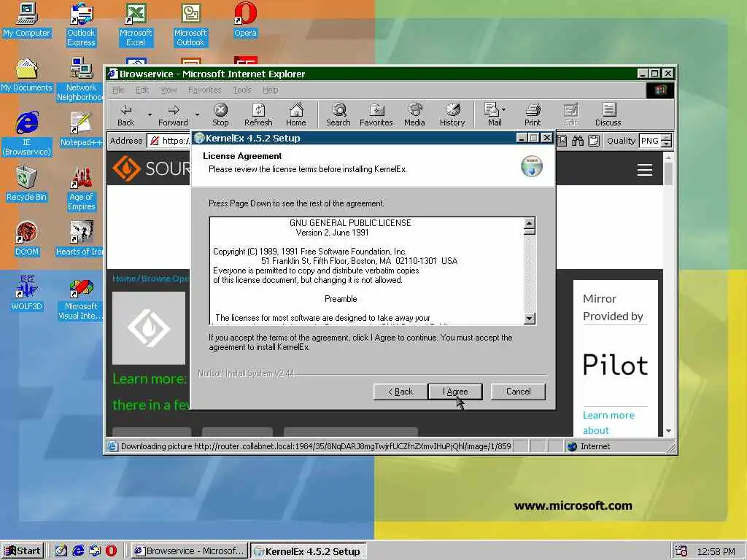This screenshot has height=560, width=747.
Task: Click I Agree in KernelEx Setup
Action: (x=455, y=392)
